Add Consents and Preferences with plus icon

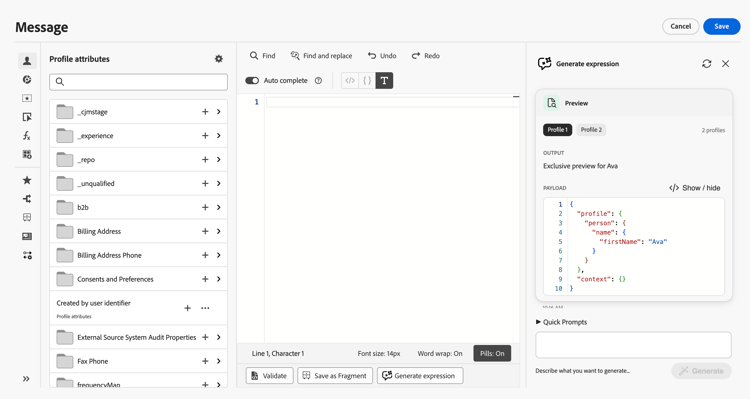click(205, 279)
